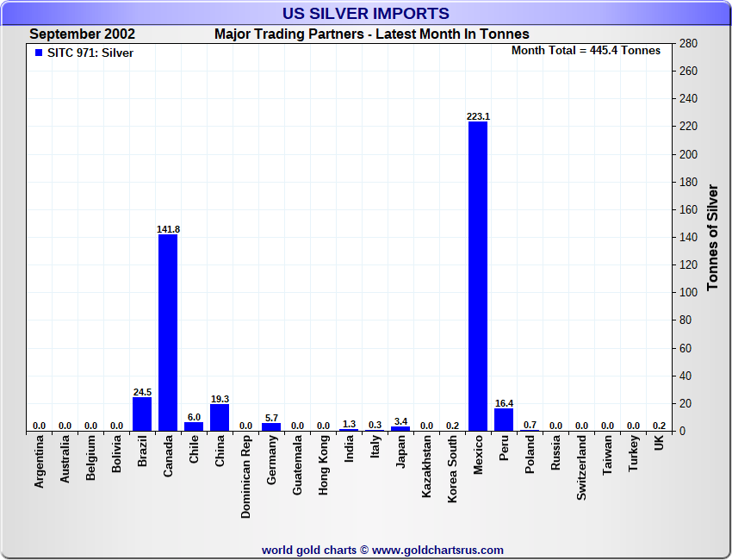Screen dimensions: 732x560
Task: Click the Dominican Rep x-axis label
Action: pos(246,476)
